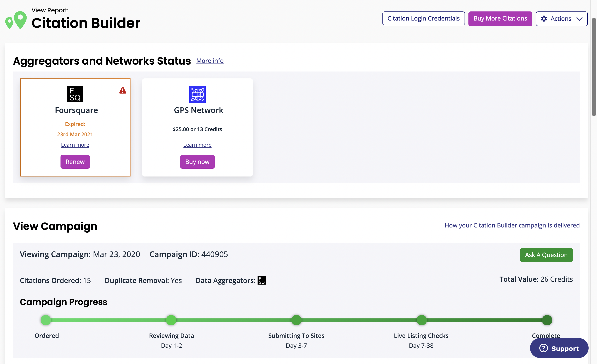The image size is (597, 364).
Task: Renew the expired Foursquare subscription
Action: pos(75,162)
